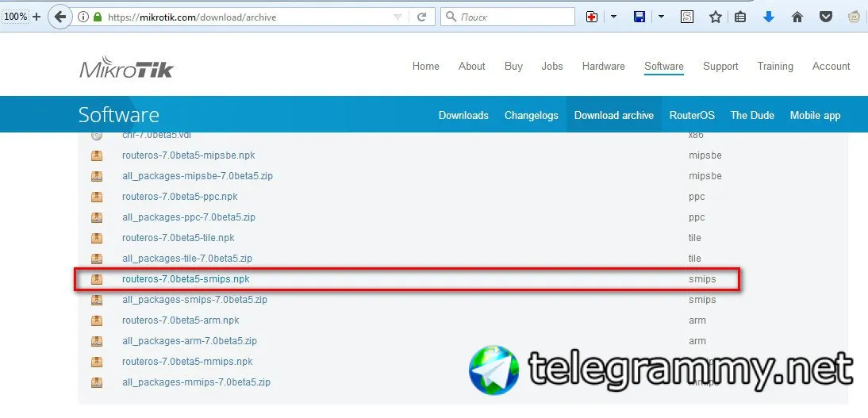Download routeros-7.0beta5-mmips.npk
The height and width of the screenshot is (418, 868).
(x=187, y=362)
